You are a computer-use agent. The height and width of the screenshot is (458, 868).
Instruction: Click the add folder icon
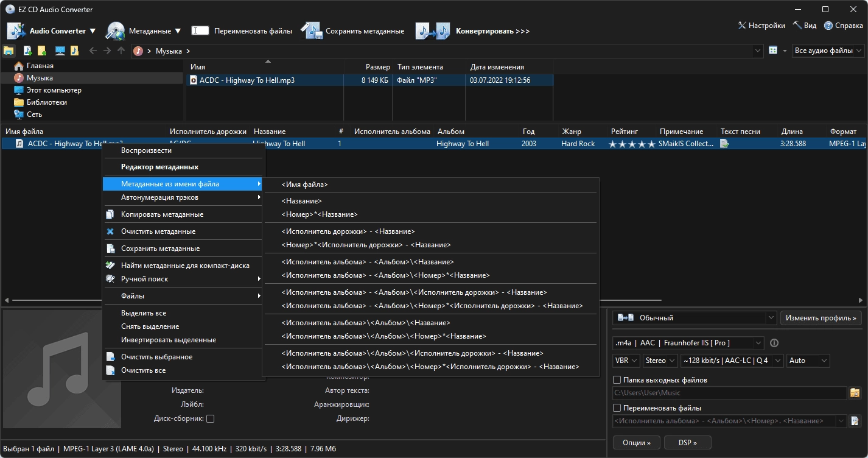tap(42, 51)
